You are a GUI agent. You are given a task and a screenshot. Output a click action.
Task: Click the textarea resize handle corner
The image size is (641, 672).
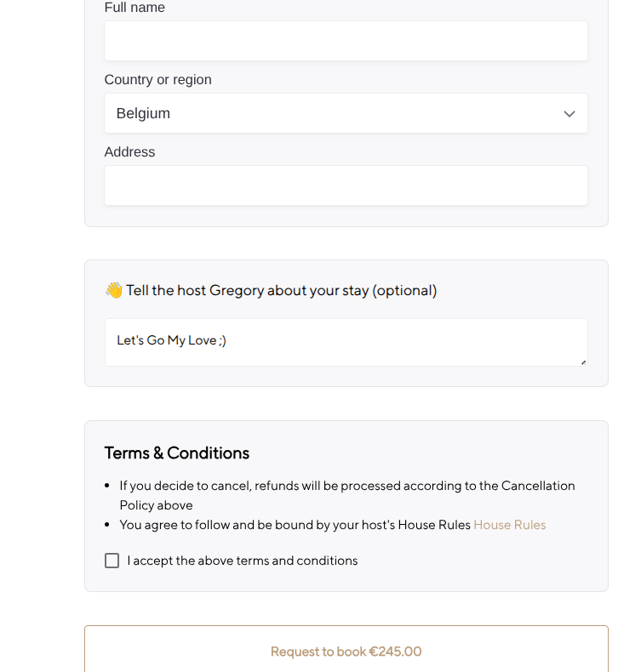(583, 362)
